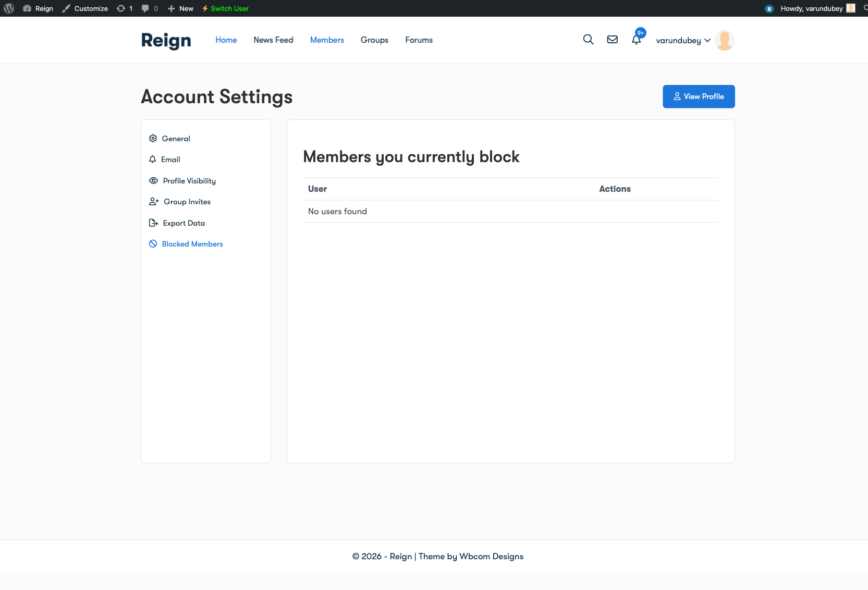The height and width of the screenshot is (590, 868).
Task: Switch to the Groups navigation tab
Action: click(x=374, y=40)
